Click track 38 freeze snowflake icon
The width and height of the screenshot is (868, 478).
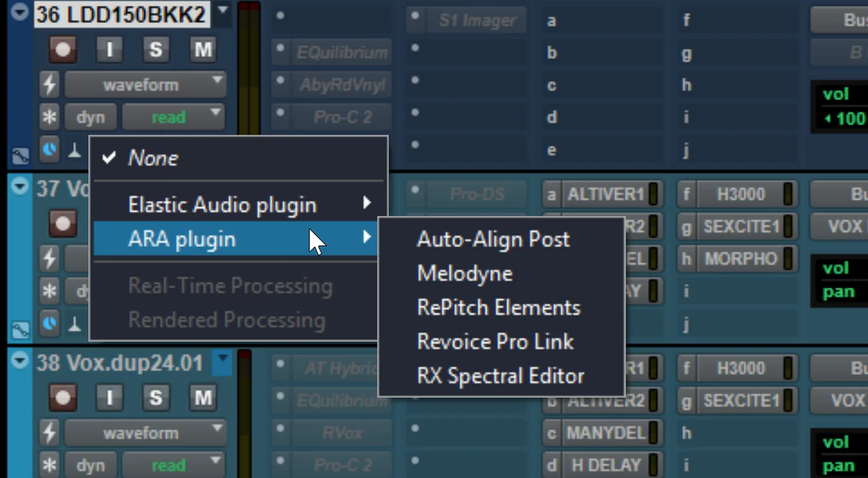(x=49, y=465)
